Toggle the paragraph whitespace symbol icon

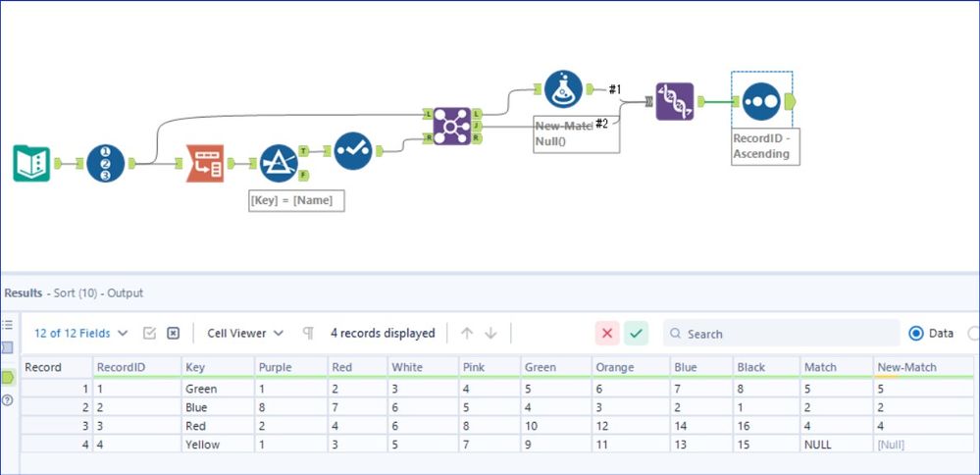pos(308,333)
